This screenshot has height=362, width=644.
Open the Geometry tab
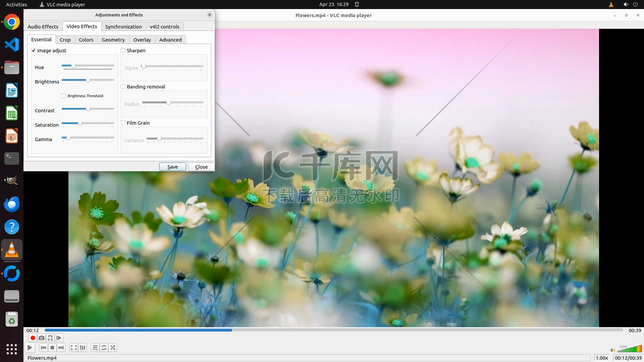[x=113, y=40]
